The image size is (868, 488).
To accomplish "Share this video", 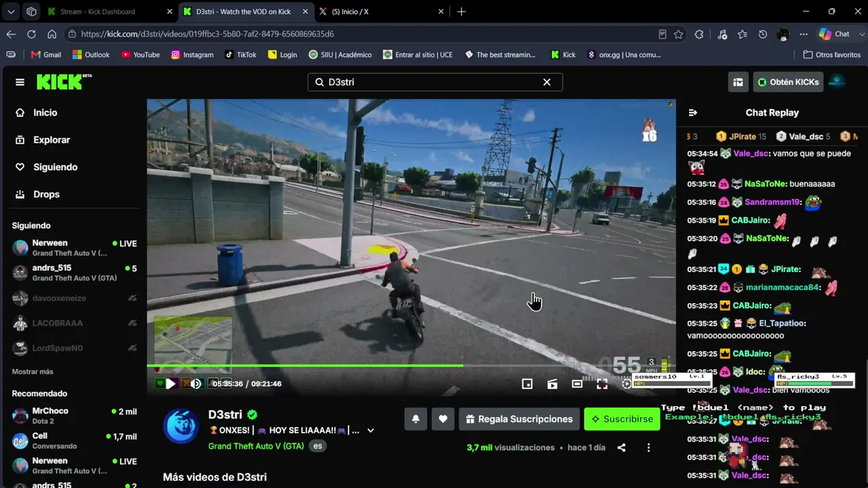I will click(621, 447).
